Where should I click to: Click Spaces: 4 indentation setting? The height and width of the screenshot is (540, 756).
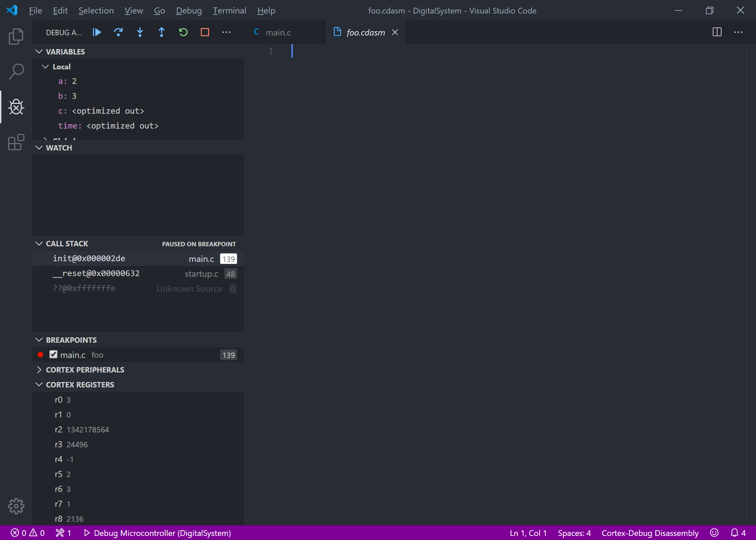pyautogui.click(x=574, y=533)
